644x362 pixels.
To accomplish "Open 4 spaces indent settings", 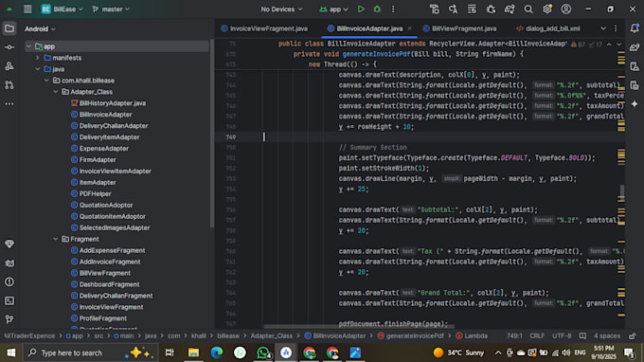I will [x=607, y=336].
